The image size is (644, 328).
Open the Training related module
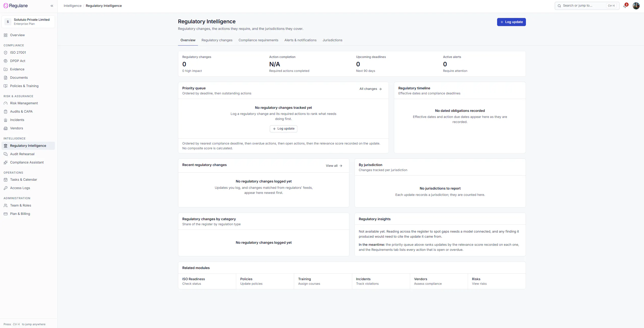pyautogui.click(x=323, y=281)
